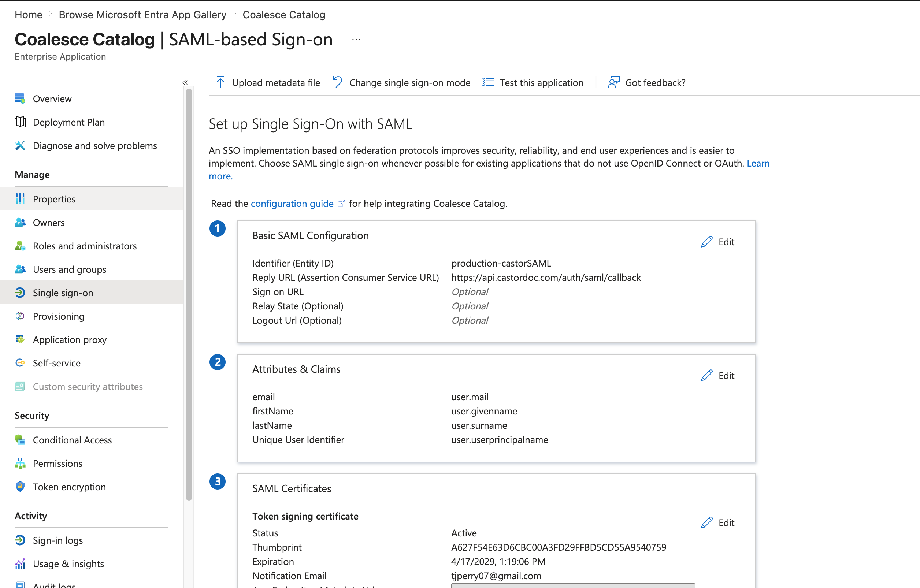Select Conditional Access in the Security section
The width and height of the screenshot is (920, 588).
click(72, 440)
